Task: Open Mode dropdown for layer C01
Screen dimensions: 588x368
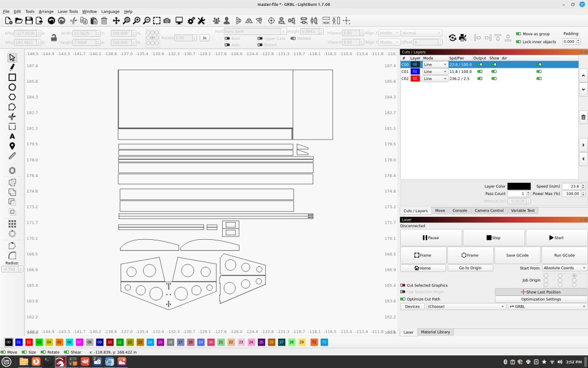Action: [x=435, y=71]
